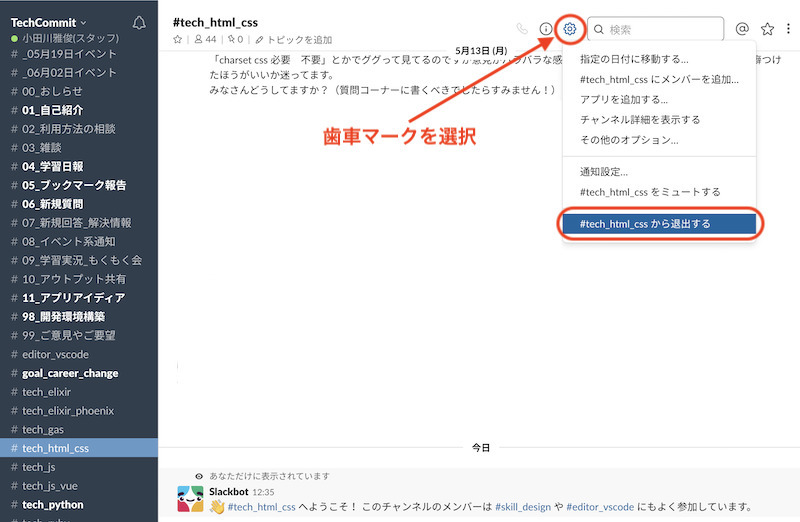Image resolution: width=800 pixels, height=522 pixels.
Task: Open 通知設定 menu entry
Action: click(x=659, y=172)
